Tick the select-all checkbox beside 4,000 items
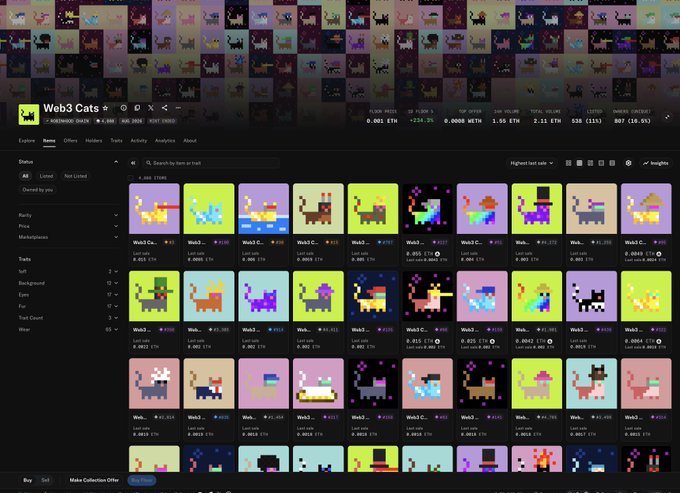 131,178
